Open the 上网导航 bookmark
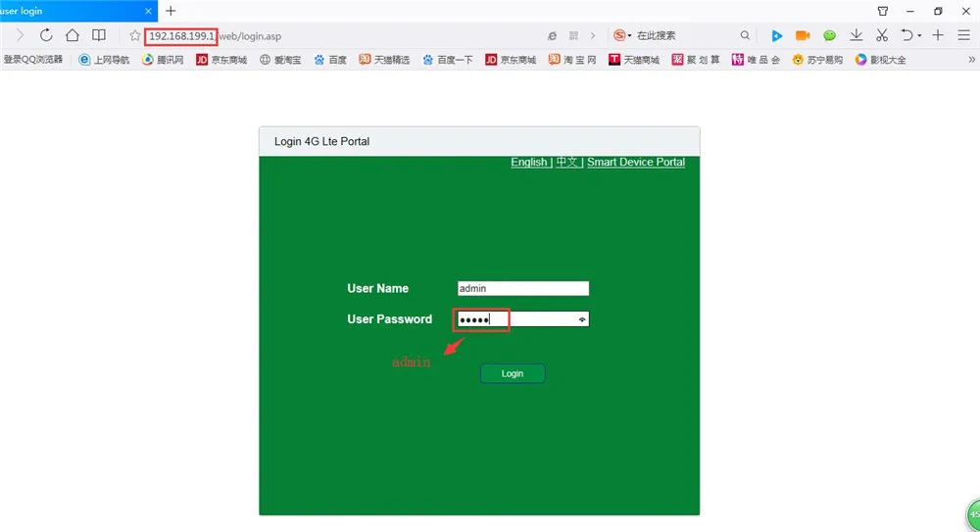 coord(104,60)
